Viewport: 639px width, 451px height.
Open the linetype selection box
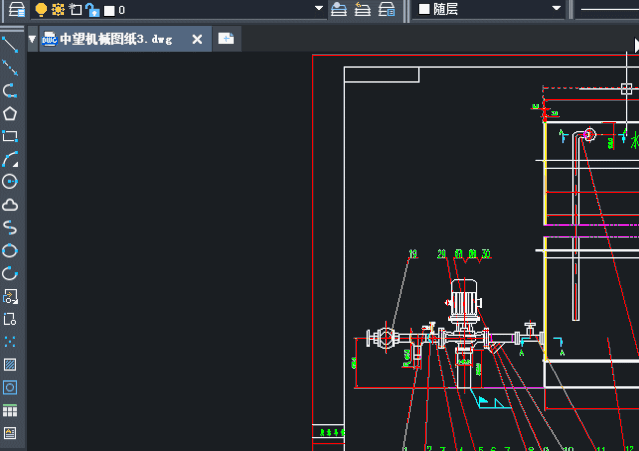click(x=608, y=9)
